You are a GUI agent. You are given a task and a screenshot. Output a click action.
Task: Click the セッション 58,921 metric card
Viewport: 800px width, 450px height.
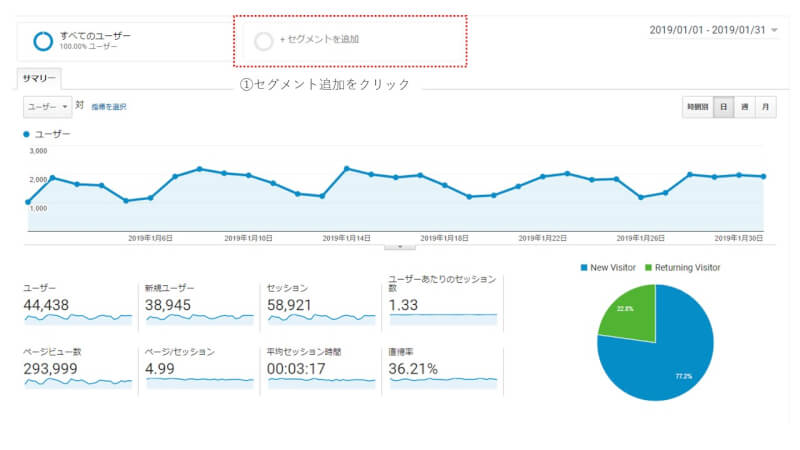321,304
